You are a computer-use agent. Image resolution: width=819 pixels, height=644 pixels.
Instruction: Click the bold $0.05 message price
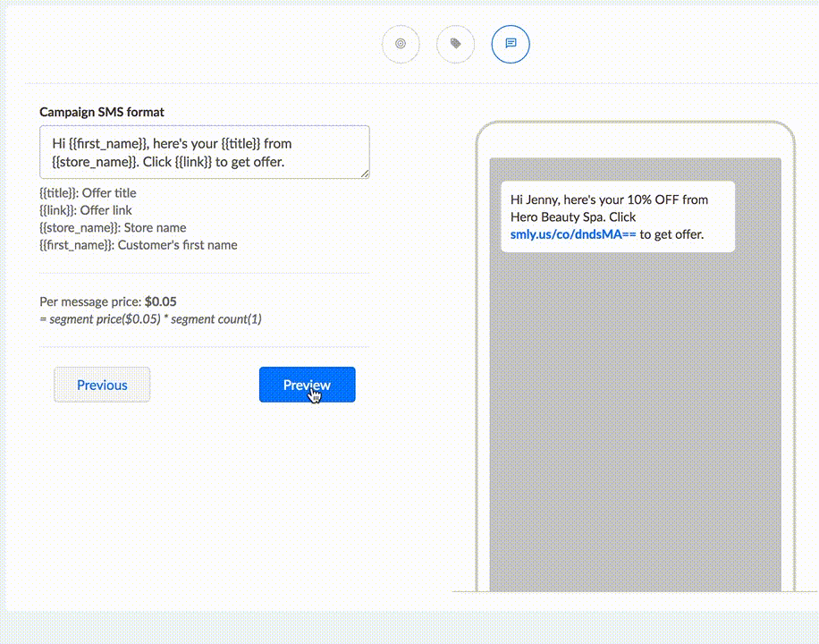pos(161,301)
